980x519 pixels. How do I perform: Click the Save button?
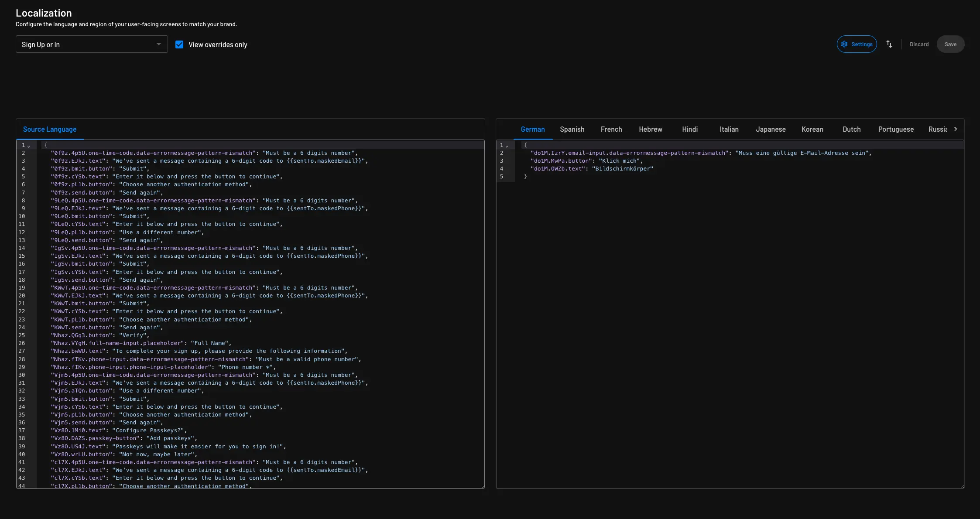click(950, 44)
